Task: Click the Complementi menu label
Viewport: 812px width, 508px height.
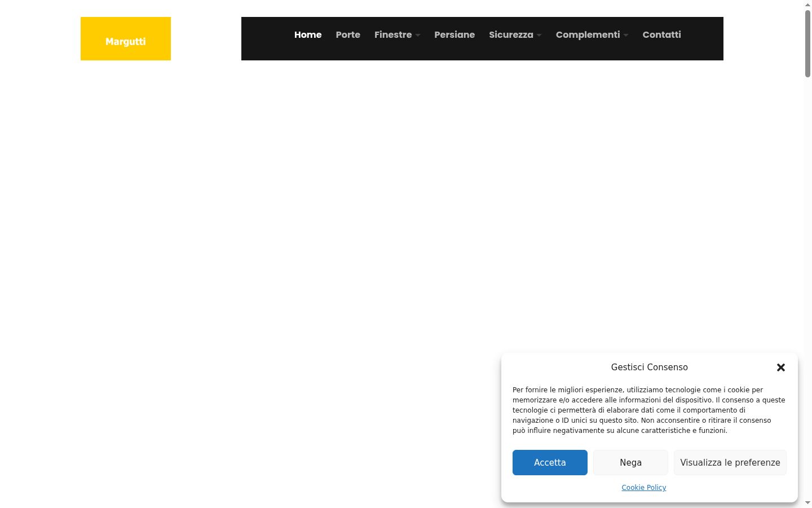Action: click(588, 34)
